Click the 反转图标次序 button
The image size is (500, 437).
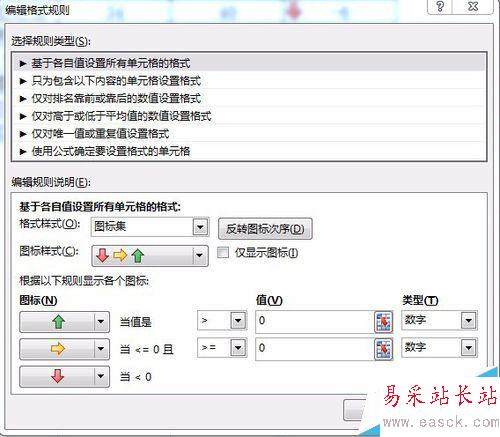tap(265, 229)
